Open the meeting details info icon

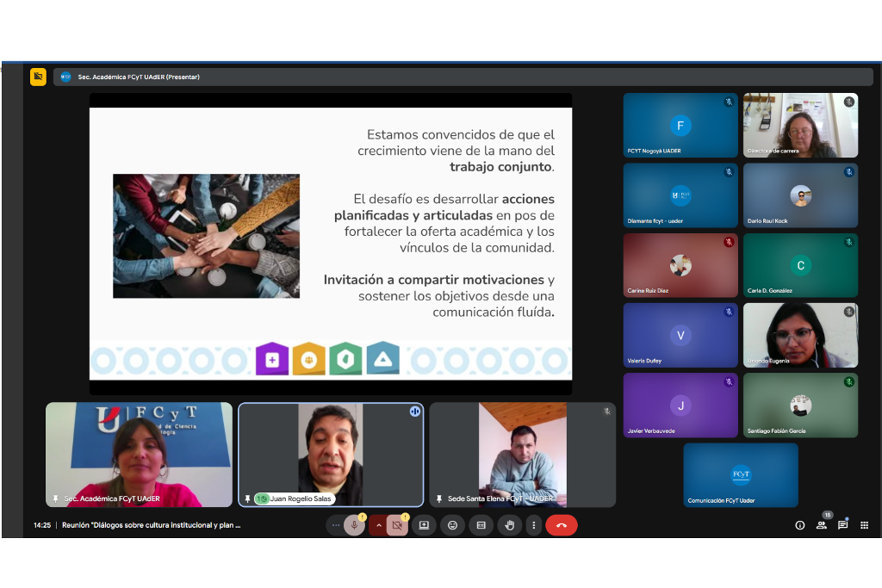tap(799, 525)
